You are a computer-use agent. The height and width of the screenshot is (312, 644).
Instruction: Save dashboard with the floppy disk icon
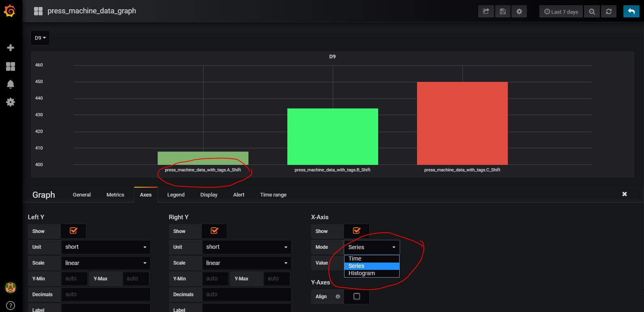click(503, 11)
